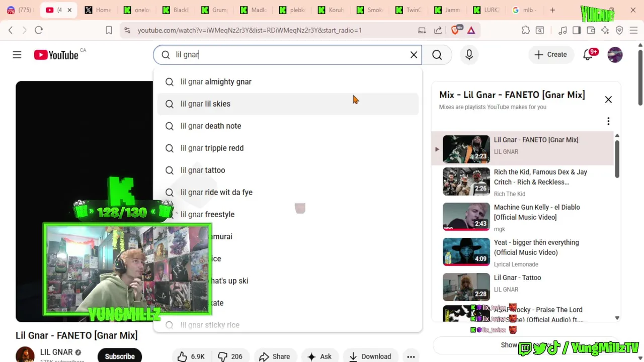Submit search with the magnifier button
The height and width of the screenshot is (362, 644).
click(437, 55)
